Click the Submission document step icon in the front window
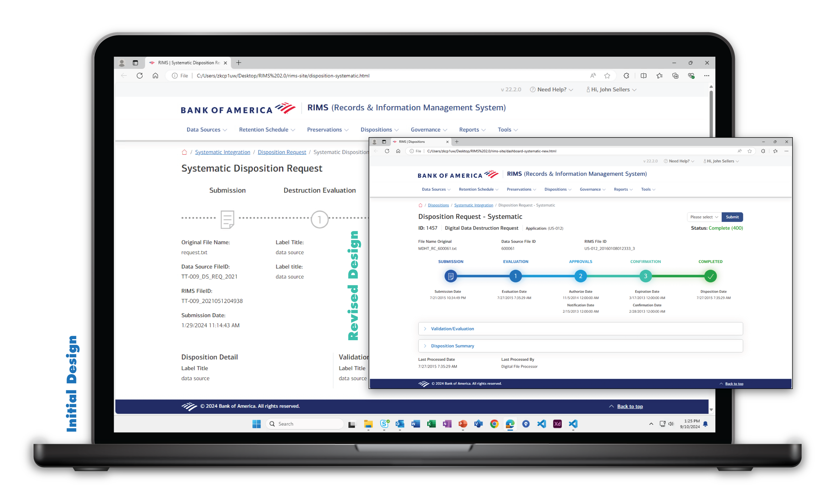The width and height of the screenshot is (832, 504). [450, 276]
